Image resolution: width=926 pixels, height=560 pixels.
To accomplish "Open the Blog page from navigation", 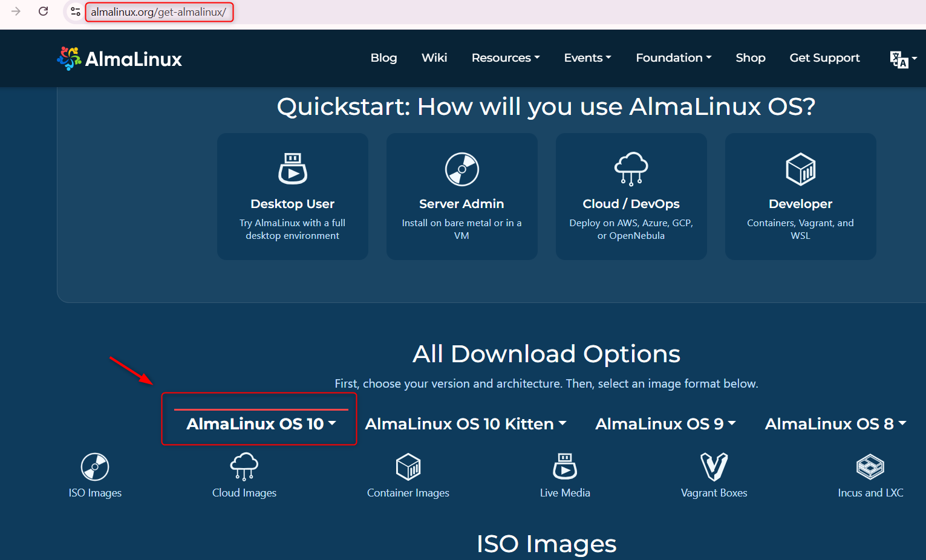I will (384, 58).
